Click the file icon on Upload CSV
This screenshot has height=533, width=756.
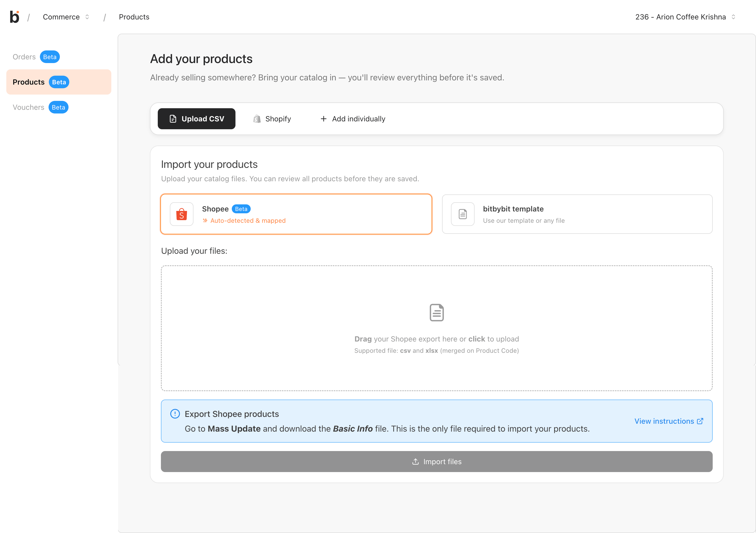(x=173, y=118)
